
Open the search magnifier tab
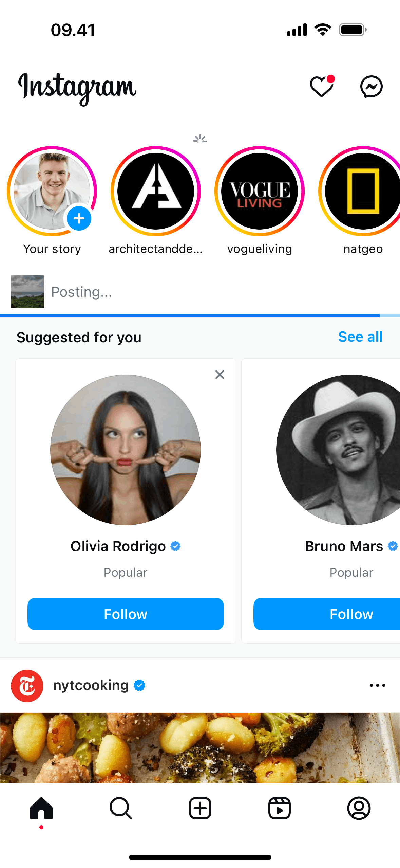pyautogui.click(x=120, y=808)
